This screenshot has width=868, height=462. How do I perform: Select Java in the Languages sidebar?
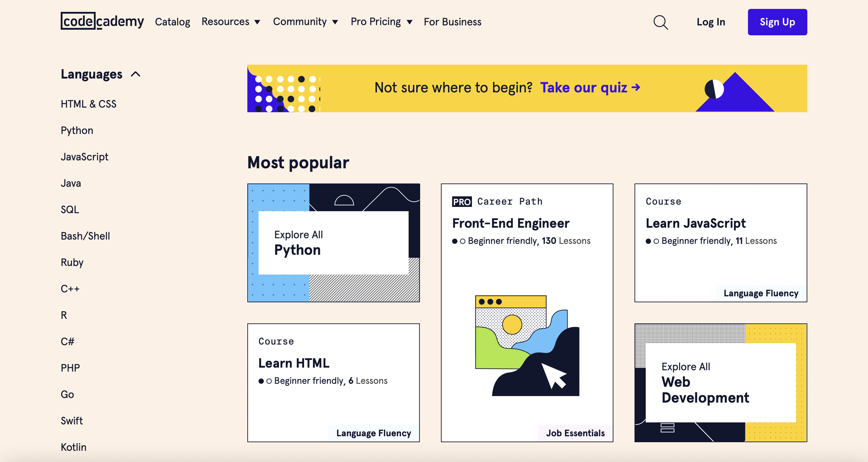click(x=71, y=183)
